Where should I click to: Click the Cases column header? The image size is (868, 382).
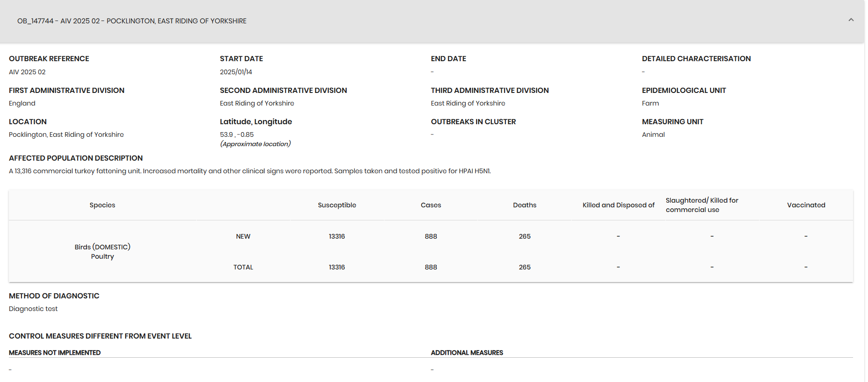coord(431,205)
